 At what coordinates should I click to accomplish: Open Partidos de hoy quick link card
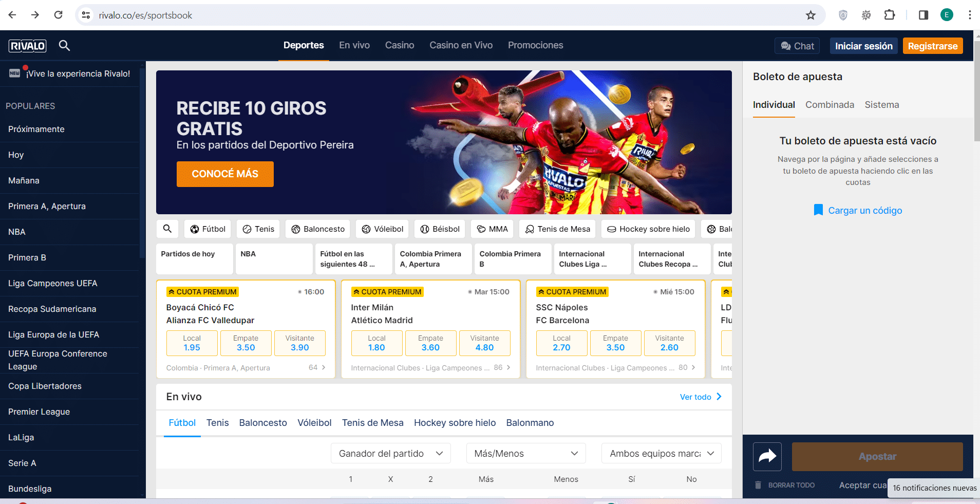195,259
